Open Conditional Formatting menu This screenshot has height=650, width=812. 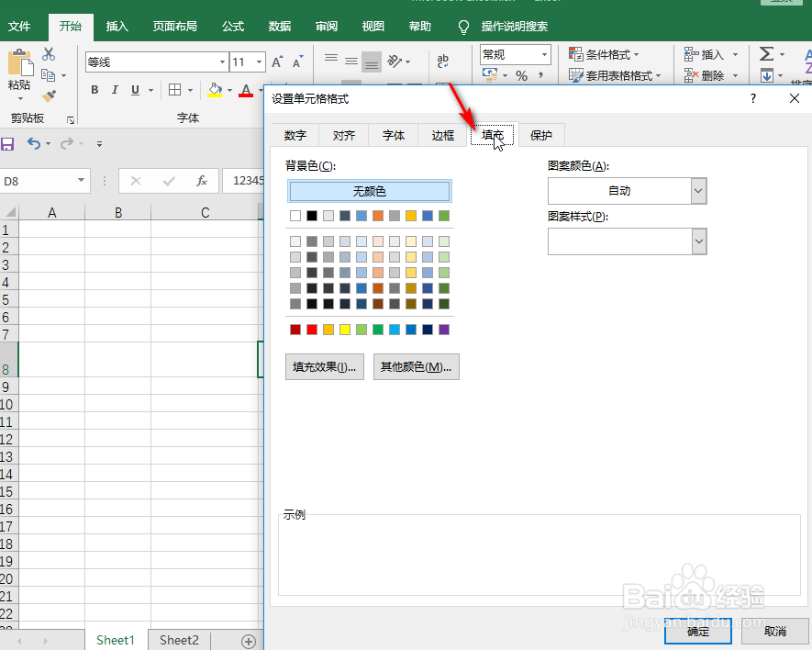click(604, 54)
